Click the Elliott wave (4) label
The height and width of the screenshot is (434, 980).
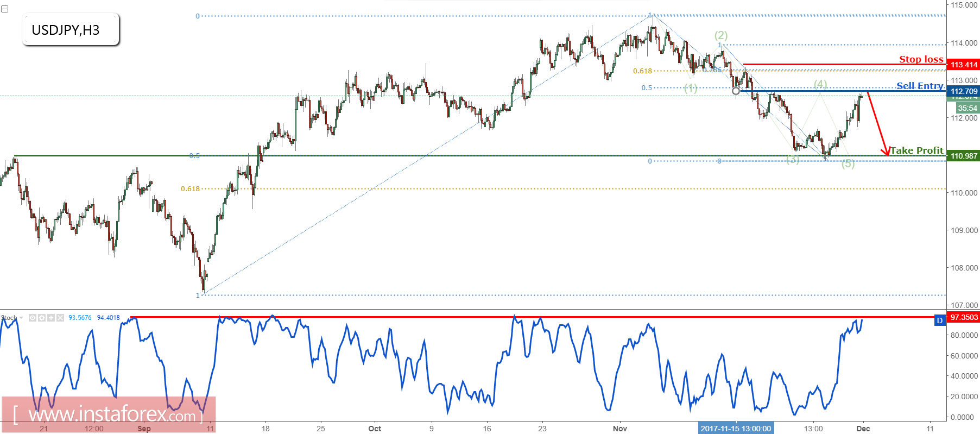click(820, 84)
